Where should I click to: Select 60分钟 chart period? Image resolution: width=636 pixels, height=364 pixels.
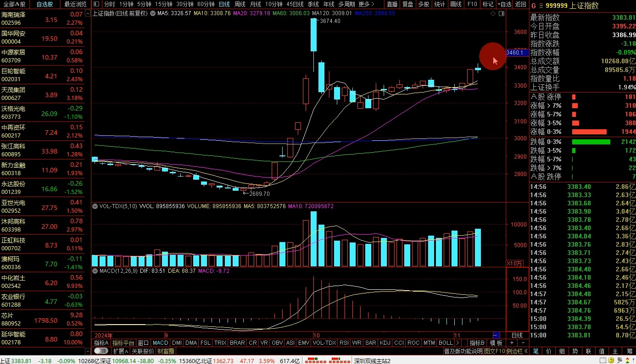point(206,4)
